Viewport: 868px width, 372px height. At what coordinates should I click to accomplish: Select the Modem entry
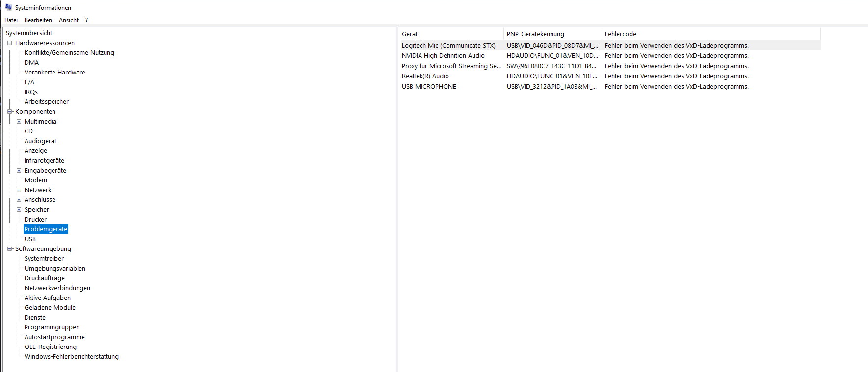tap(36, 180)
